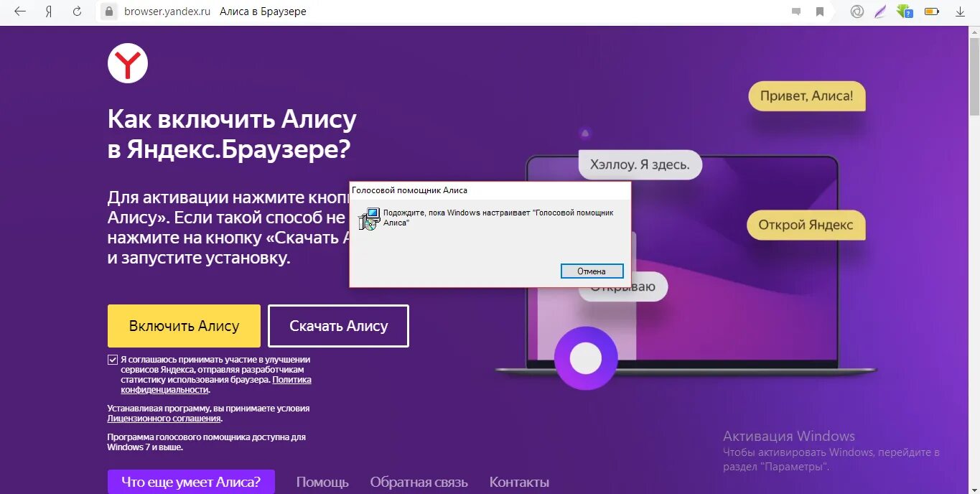The height and width of the screenshot is (494, 980).
Task: Reload the page
Action: [77, 11]
